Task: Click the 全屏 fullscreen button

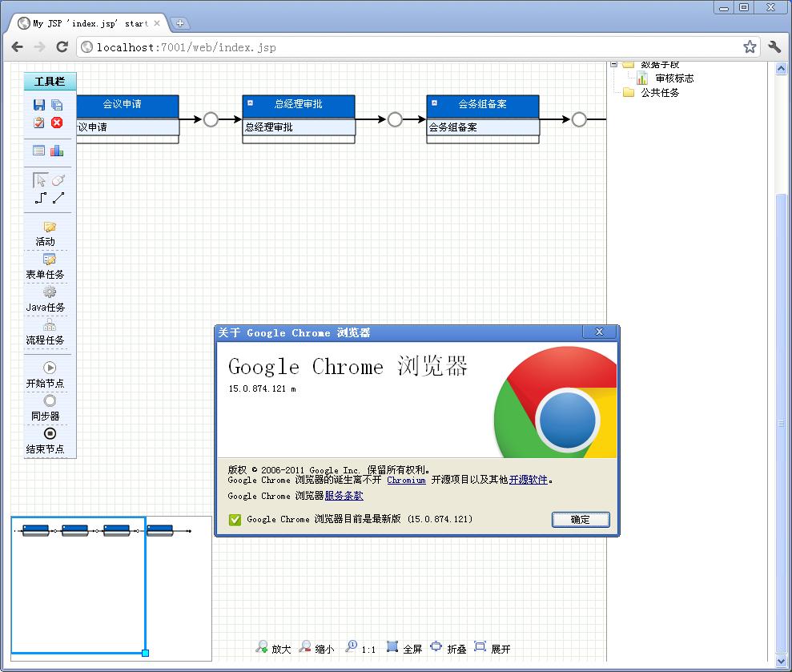Action: tap(404, 648)
